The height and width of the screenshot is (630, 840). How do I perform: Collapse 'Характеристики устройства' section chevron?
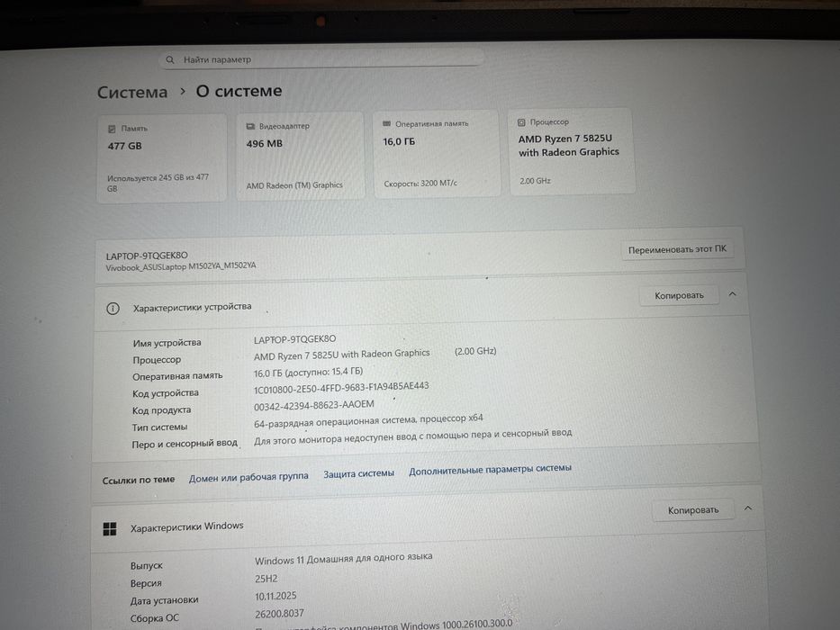click(732, 294)
